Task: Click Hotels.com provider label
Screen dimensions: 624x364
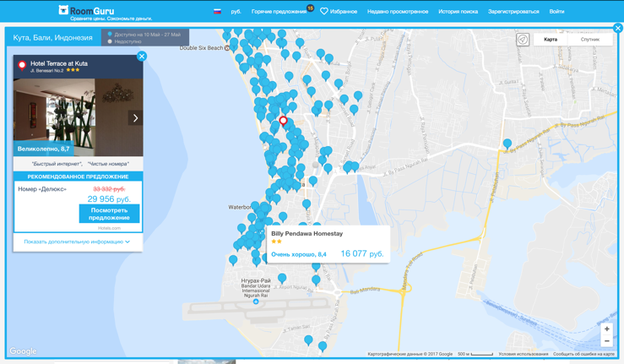Action: [109, 228]
